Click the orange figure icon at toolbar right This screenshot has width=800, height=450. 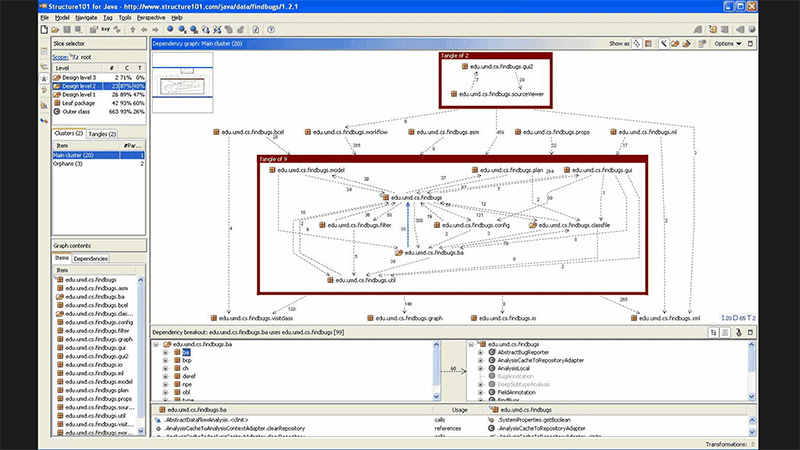tap(713, 30)
